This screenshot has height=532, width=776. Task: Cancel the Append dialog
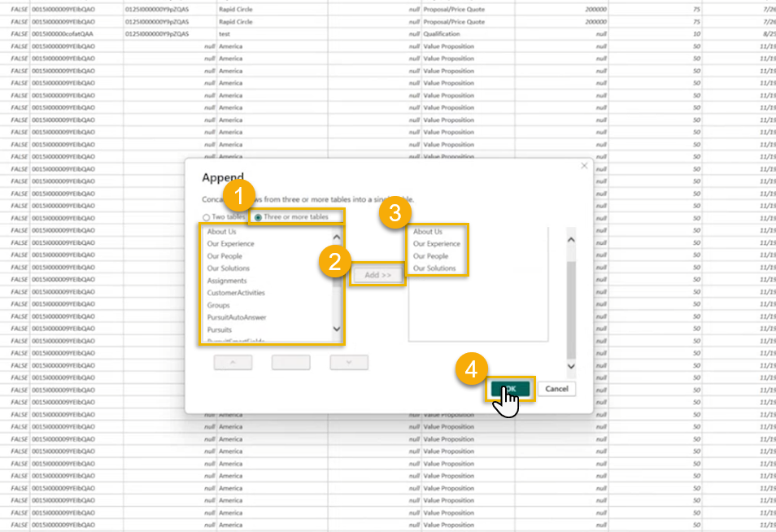556,389
